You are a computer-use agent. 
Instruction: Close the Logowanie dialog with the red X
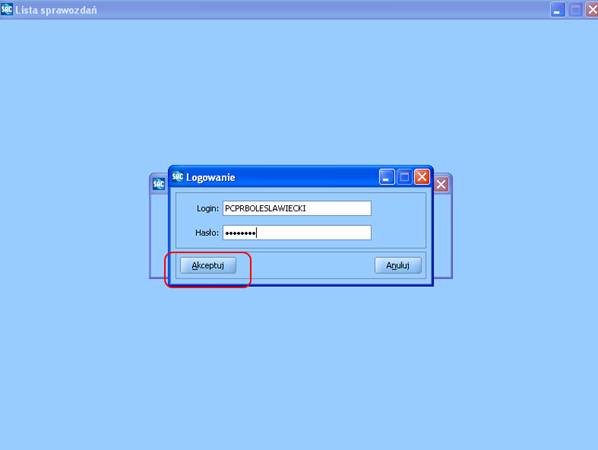click(422, 177)
